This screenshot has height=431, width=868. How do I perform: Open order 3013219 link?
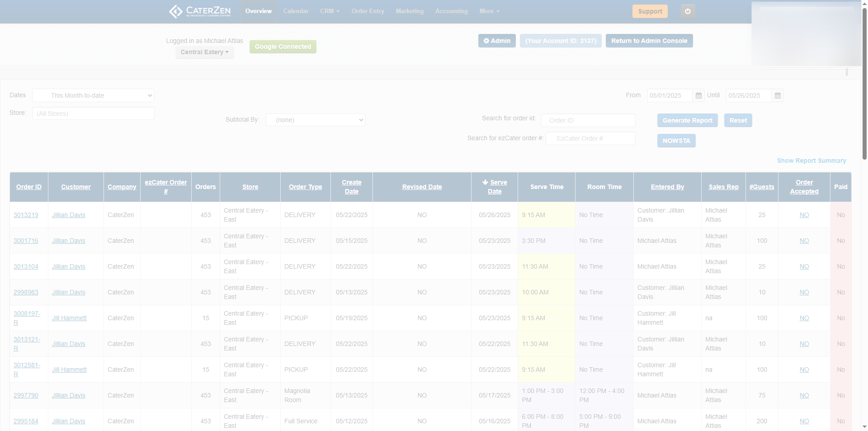(26, 215)
